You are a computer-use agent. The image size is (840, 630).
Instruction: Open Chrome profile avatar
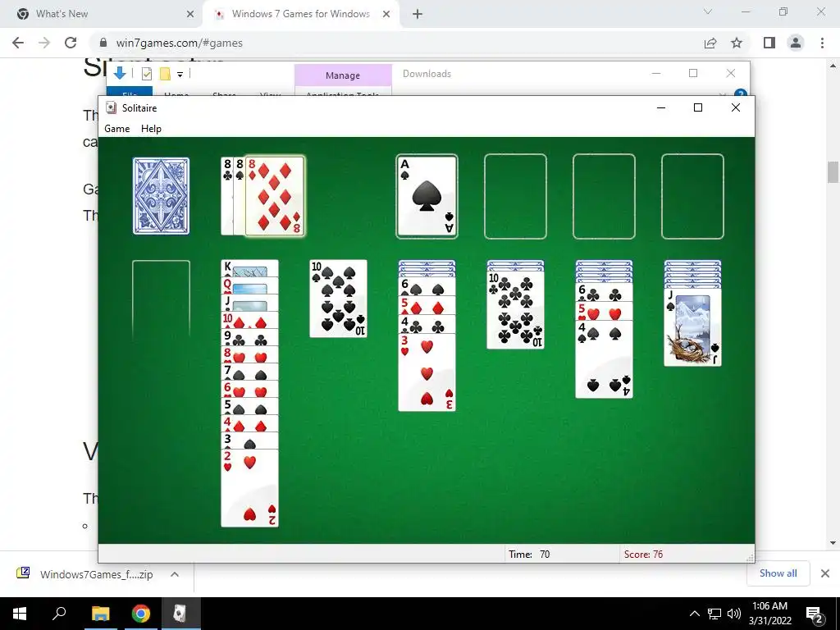[x=796, y=43]
